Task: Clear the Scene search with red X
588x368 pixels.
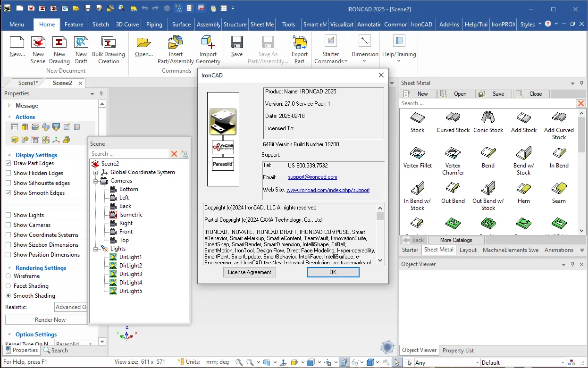Action: [174, 154]
